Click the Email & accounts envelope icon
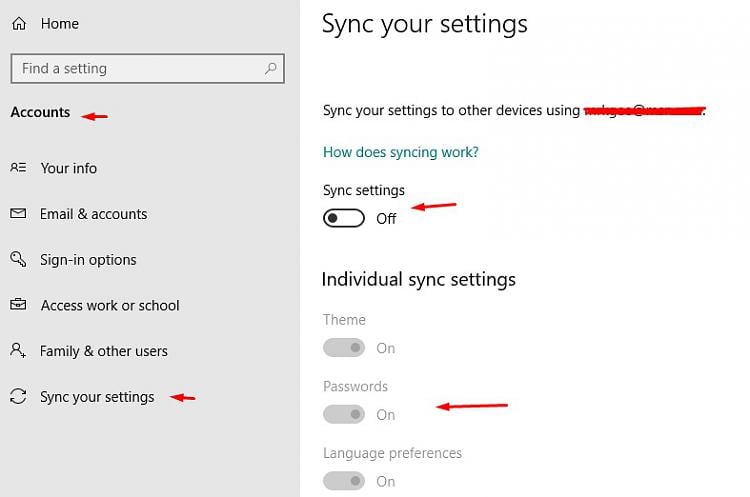The image size is (750, 497). click(18, 214)
